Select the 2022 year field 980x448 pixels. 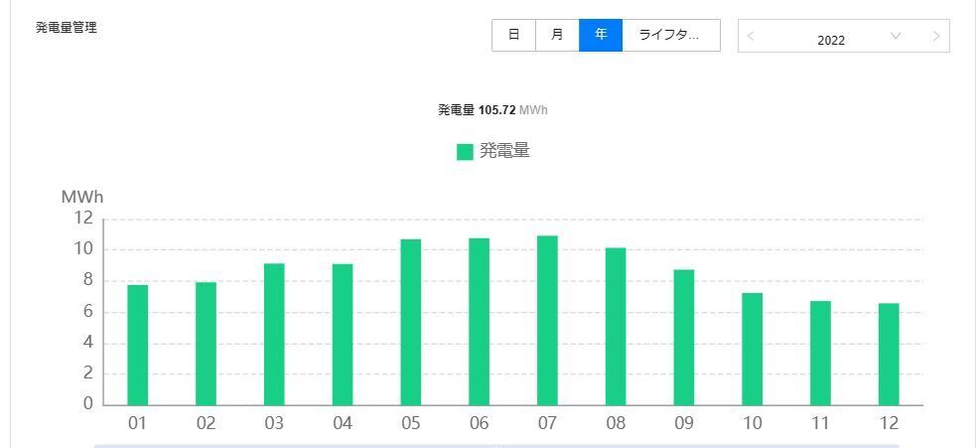831,40
